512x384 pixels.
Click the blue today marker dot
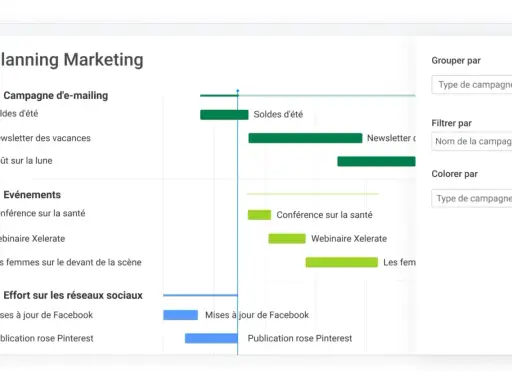pos(238,91)
